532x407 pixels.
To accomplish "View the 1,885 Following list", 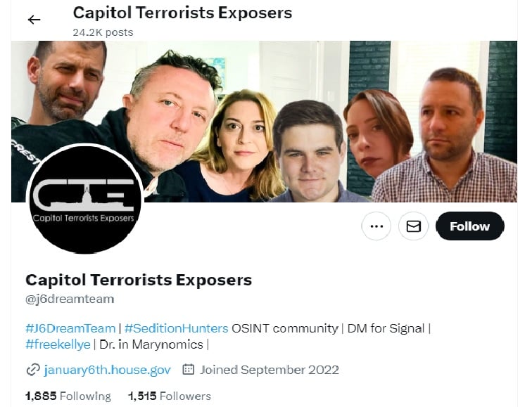I will pyautogui.click(x=68, y=396).
